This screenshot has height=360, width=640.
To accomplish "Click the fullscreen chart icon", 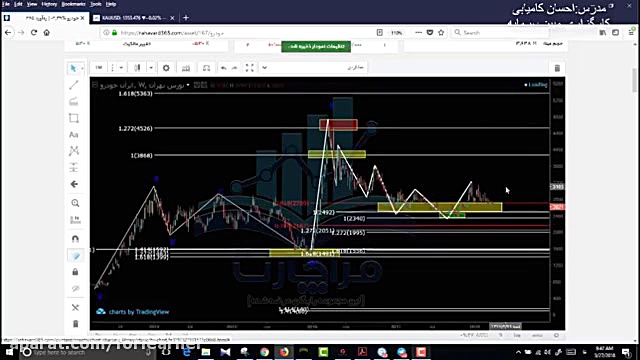I will pyautogui.click(x=249, y=68).
